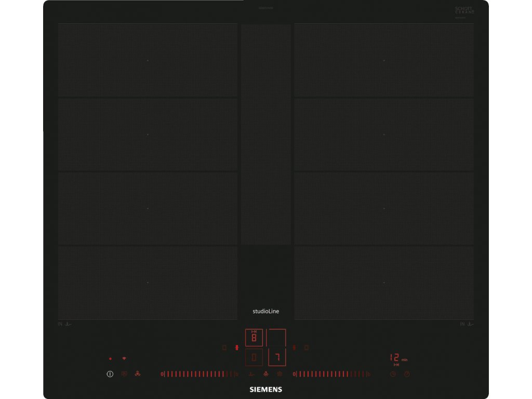Screen dimensions: 532x399
Task: Set power on the right heat slider
Action: pyautogui.click(x=331, y=374)
